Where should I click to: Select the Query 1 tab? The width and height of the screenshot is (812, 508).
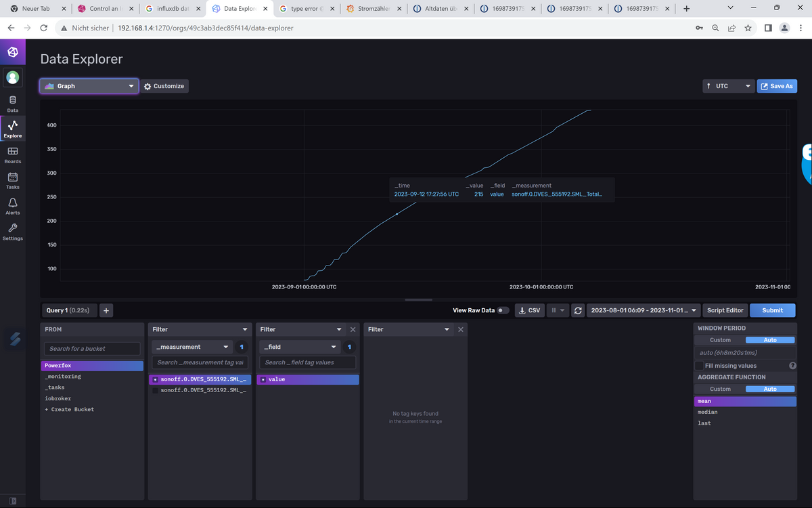tap(68, 310)
